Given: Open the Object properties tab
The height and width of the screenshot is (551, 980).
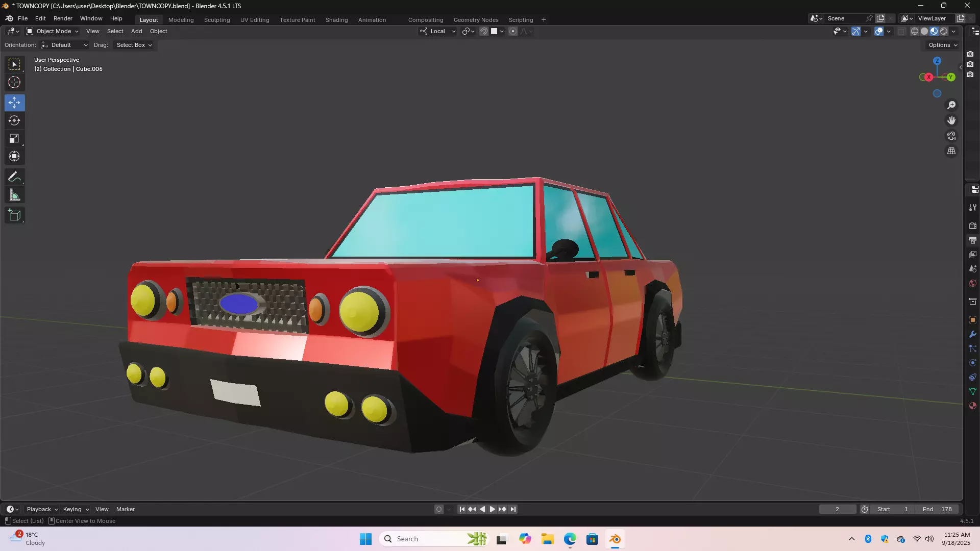Looking at the screenshot, I should click(x=973, y=320).
